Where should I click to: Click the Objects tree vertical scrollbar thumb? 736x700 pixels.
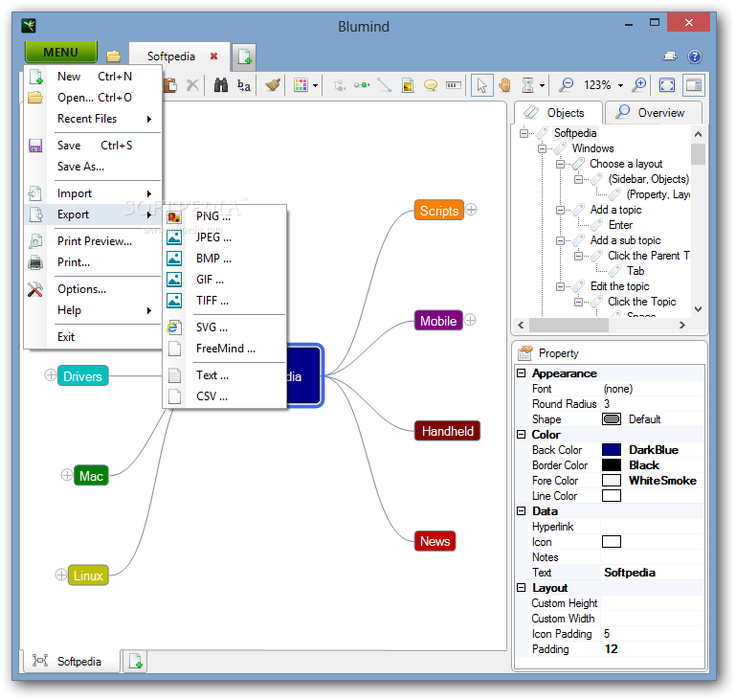[x=698, y=154]
